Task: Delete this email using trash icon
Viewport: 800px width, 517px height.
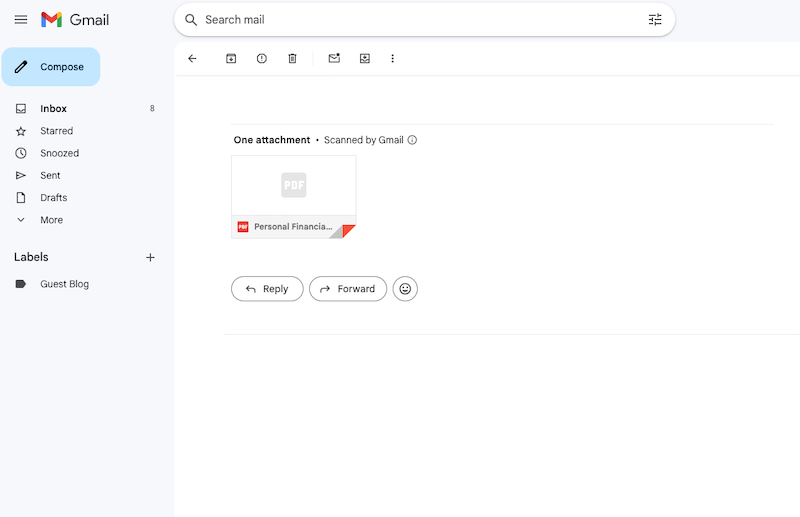Action: (x=292, y=59)
